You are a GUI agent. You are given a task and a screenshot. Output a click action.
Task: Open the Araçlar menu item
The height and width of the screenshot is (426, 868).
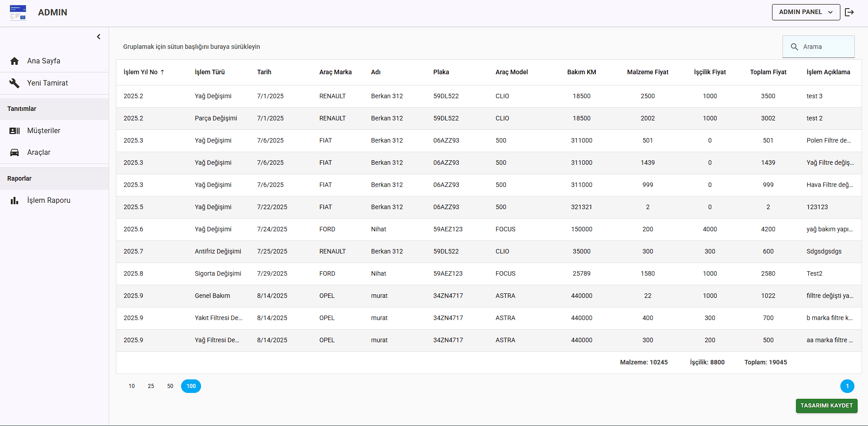[39, 153]
